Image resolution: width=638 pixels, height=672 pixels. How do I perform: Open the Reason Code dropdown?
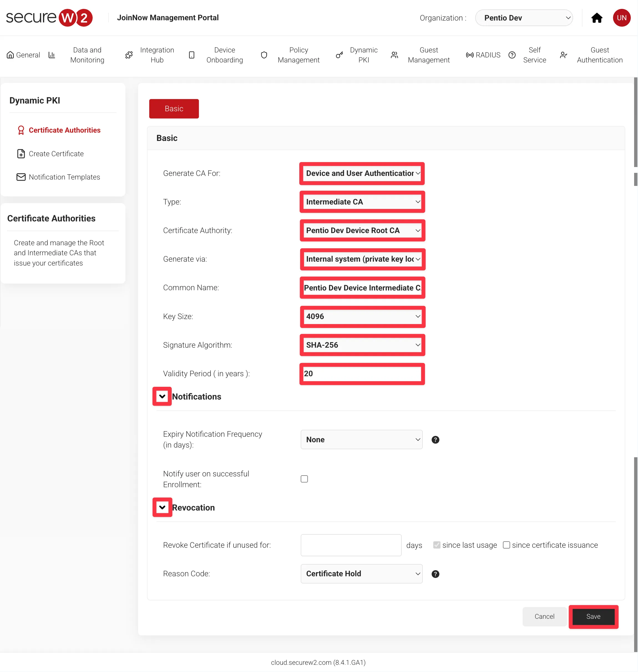point(361,574)
